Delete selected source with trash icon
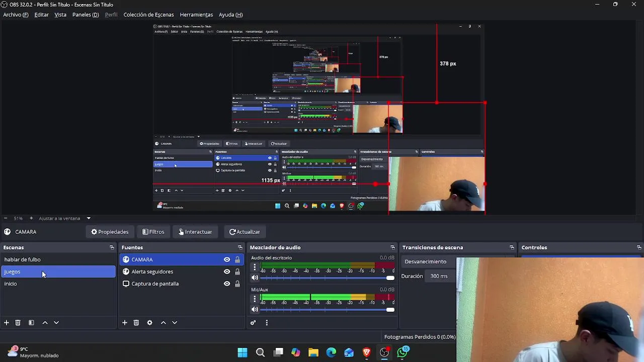644x362 pixels. click(136, 323)
